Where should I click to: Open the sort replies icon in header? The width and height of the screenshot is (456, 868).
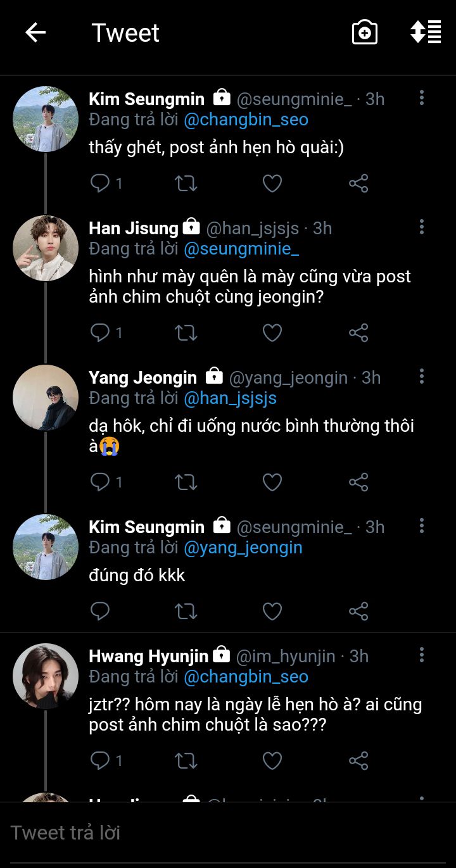pos(426,32)
